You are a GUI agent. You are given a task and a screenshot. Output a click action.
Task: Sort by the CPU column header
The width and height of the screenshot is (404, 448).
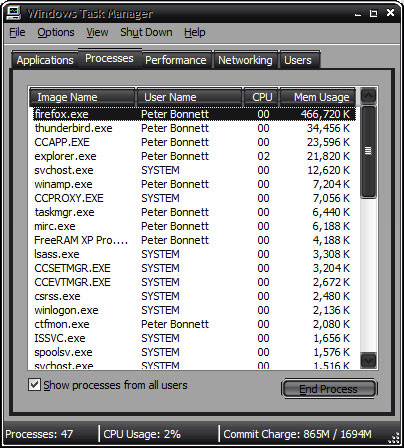(x=261, y=97)
